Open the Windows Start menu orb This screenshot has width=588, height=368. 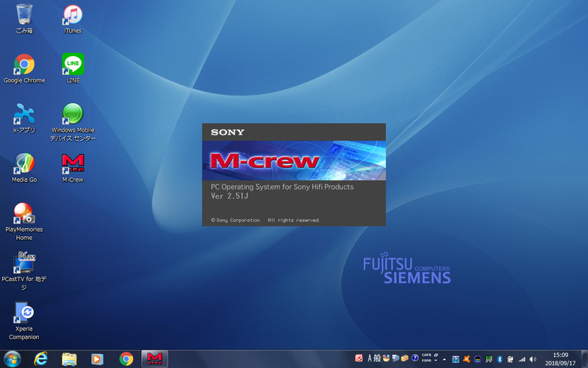(12, 359)
